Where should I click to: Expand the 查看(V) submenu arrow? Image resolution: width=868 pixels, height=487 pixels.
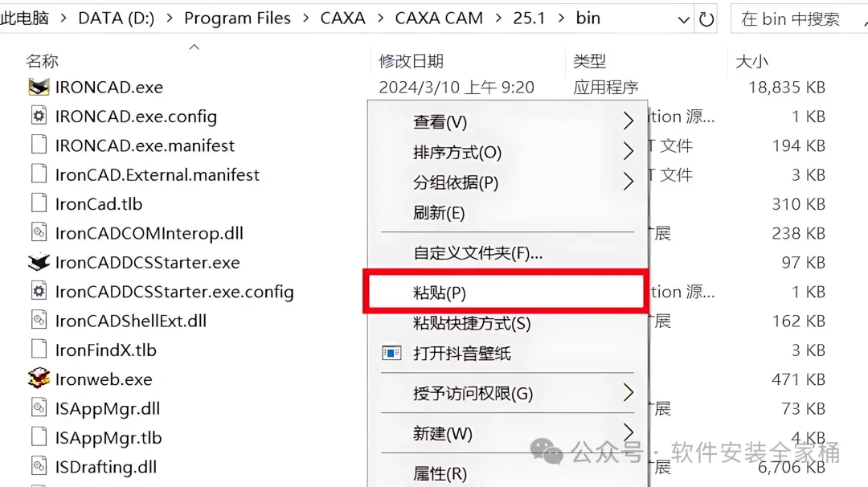point(628,121)
